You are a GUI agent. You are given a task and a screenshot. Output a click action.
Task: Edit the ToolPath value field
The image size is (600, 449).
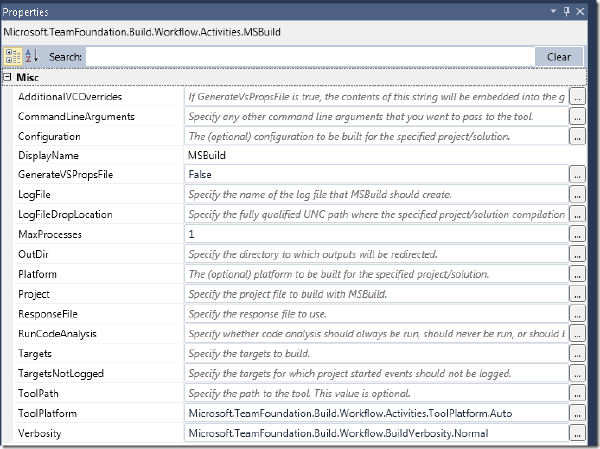pyautogui.click(x=376, y=393)
